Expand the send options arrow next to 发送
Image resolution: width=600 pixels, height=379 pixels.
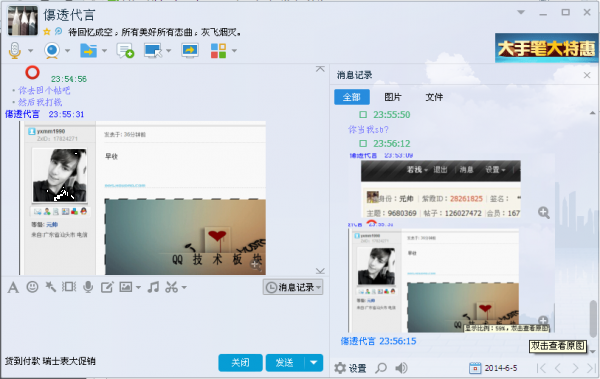click(x=314, y=362)
